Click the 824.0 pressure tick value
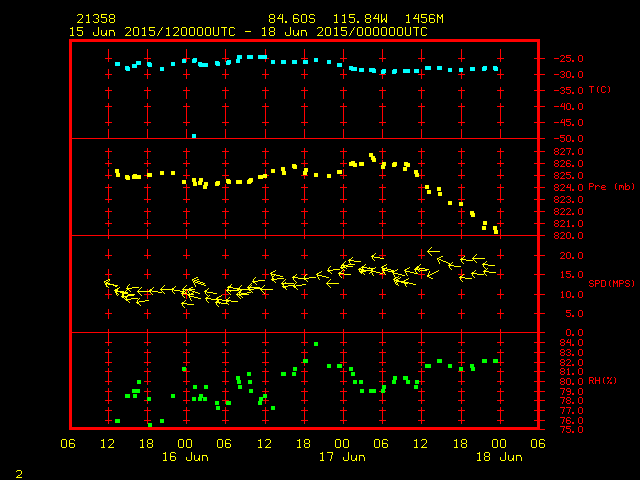This screenshot has height=480, width=640. coord(569,188)
